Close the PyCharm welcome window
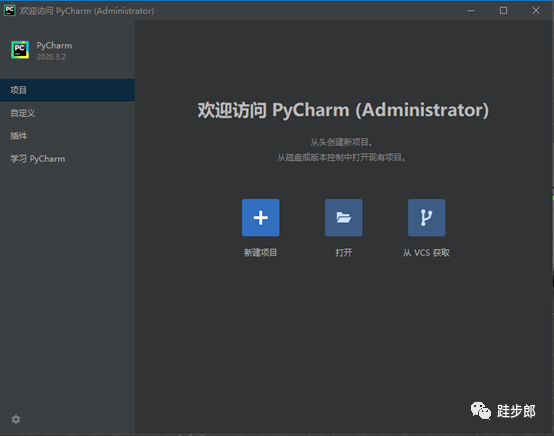Viewport: 554px width, 436px height. click(536, 11)
